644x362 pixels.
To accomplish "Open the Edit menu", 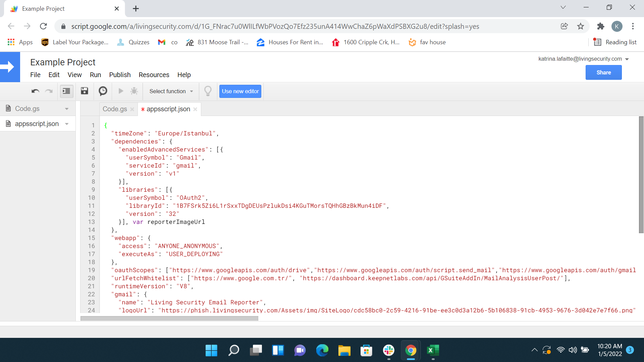I will [x=54, y=75].
